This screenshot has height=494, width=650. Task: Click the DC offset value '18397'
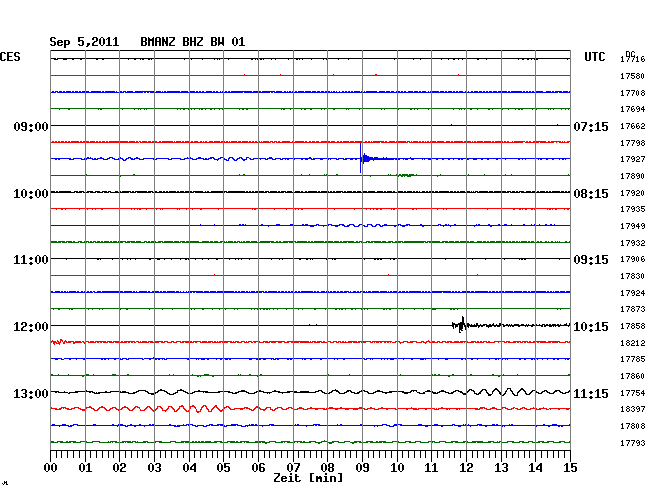click(633, 409)
